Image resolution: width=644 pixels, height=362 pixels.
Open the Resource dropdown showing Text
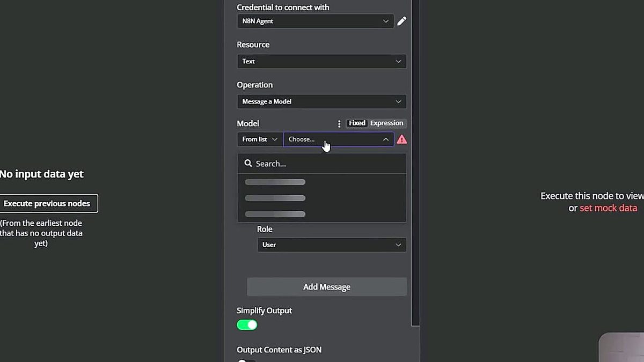coord(321,61)
